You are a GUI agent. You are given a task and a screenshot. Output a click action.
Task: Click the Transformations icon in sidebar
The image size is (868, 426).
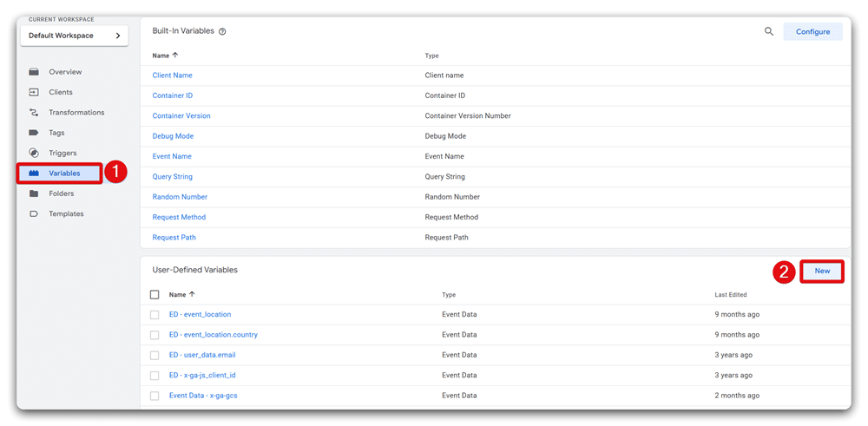coord(34,112)
